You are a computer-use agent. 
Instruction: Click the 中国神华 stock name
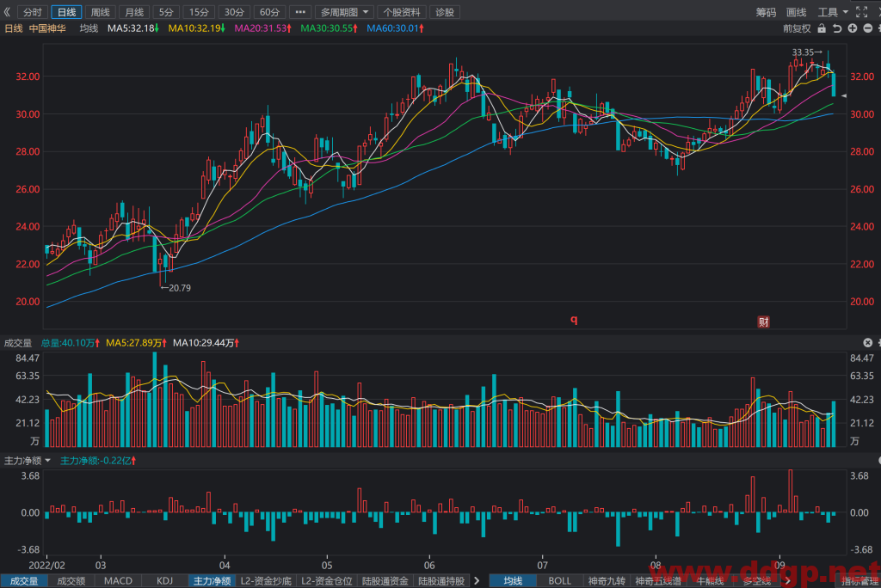(47, 28)
